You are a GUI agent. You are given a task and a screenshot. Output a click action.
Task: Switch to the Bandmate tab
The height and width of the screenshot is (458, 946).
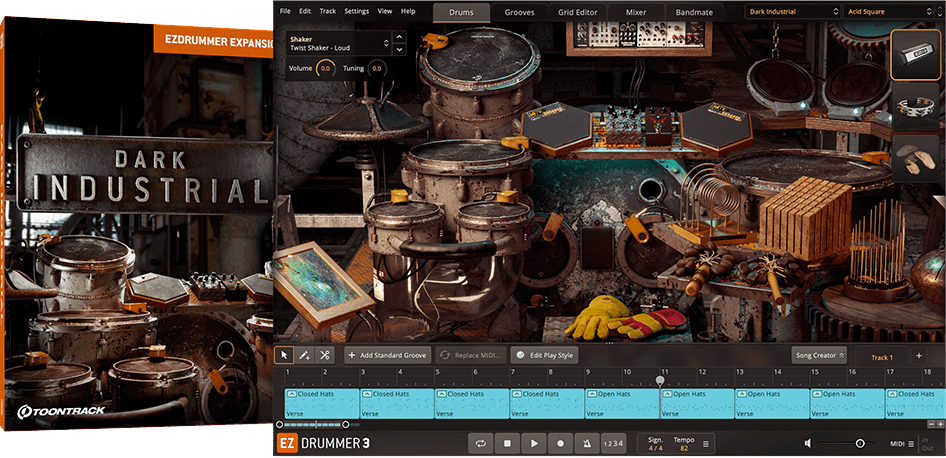pyautogui.click(x=694, y=12)
